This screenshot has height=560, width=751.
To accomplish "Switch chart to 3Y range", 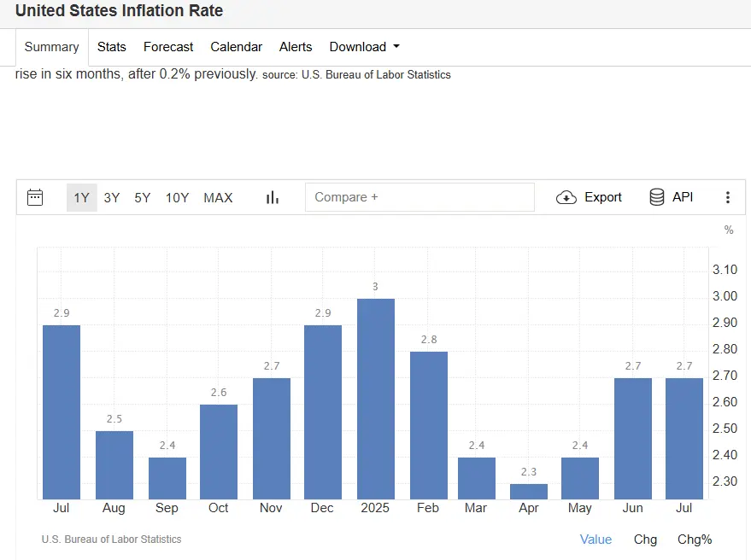I will point(112,197).
